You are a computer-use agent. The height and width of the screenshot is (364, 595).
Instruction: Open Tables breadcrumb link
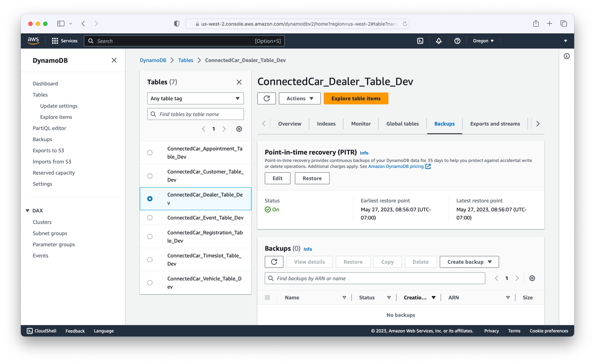click(x=186, y=60)
